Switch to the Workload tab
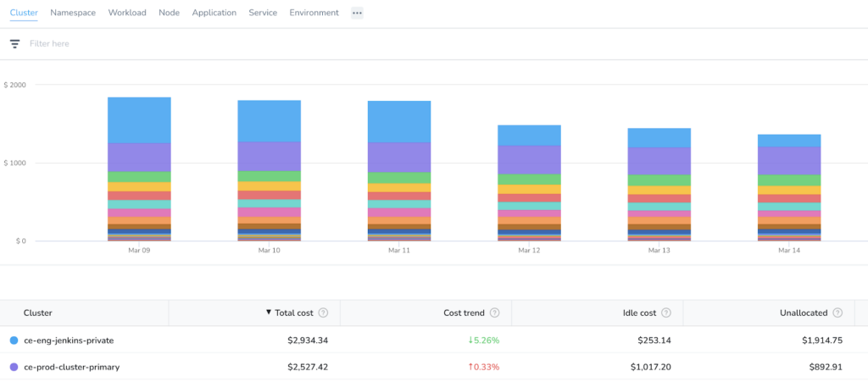868x382 pixels. pyautogui.click(x=127, y=13)
